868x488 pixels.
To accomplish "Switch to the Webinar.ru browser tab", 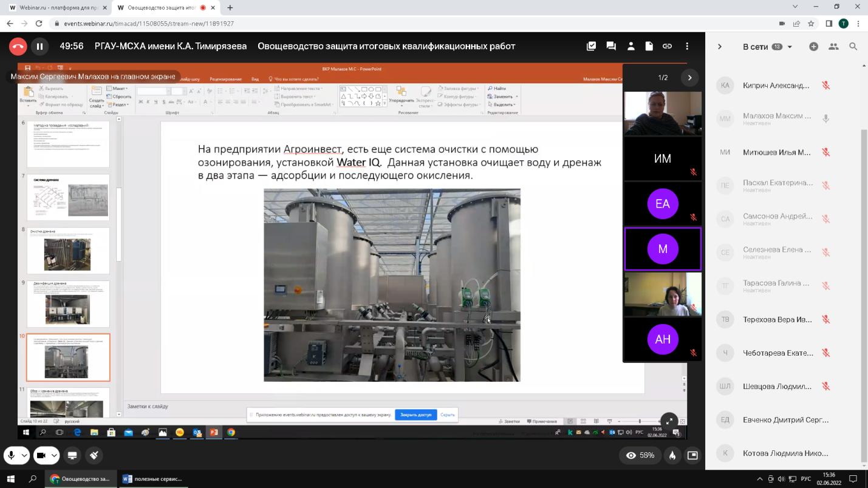I will click(x=58, y=7).
